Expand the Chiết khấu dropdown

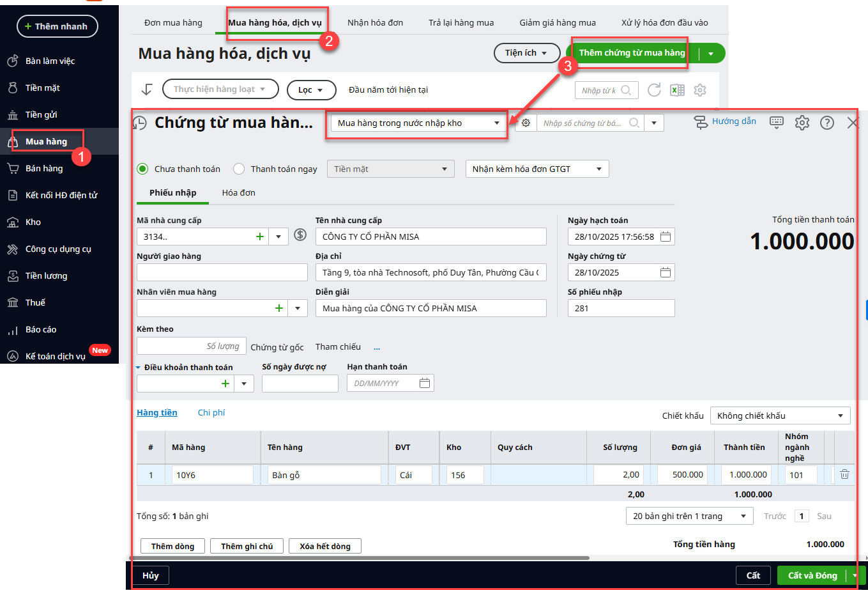click(780, 415)
